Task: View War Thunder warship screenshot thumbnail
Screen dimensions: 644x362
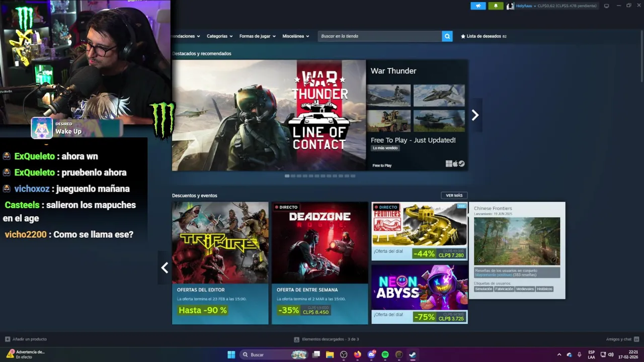Action: 388,96
